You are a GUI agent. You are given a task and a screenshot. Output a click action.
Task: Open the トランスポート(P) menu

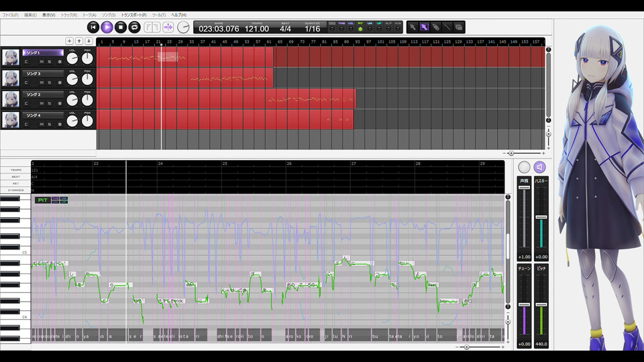click(x=133, y=15)
